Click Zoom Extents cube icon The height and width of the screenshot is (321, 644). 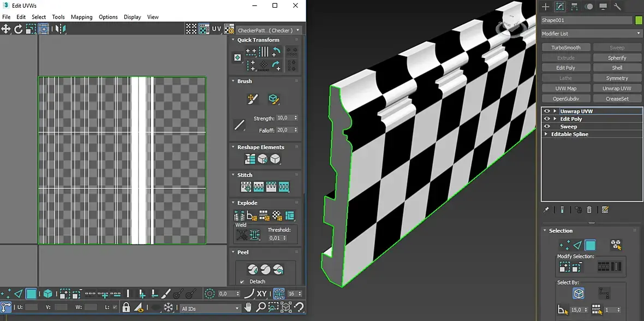(287, 307)
